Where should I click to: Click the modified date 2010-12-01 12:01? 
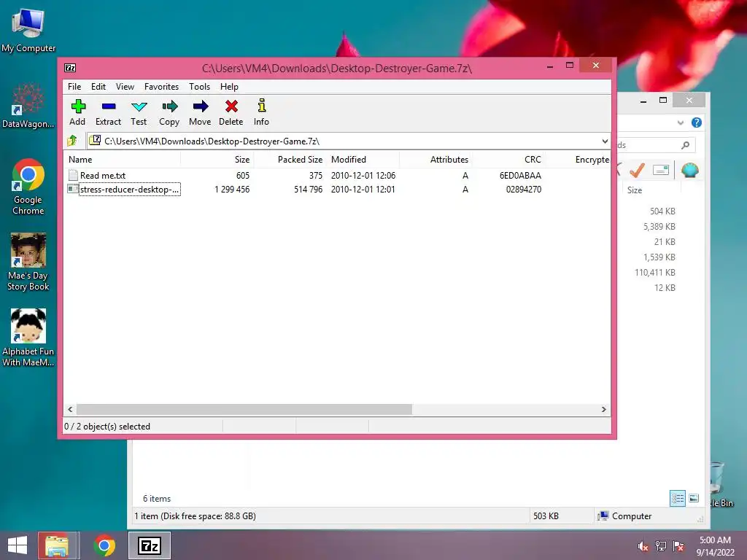click(363, 189)
